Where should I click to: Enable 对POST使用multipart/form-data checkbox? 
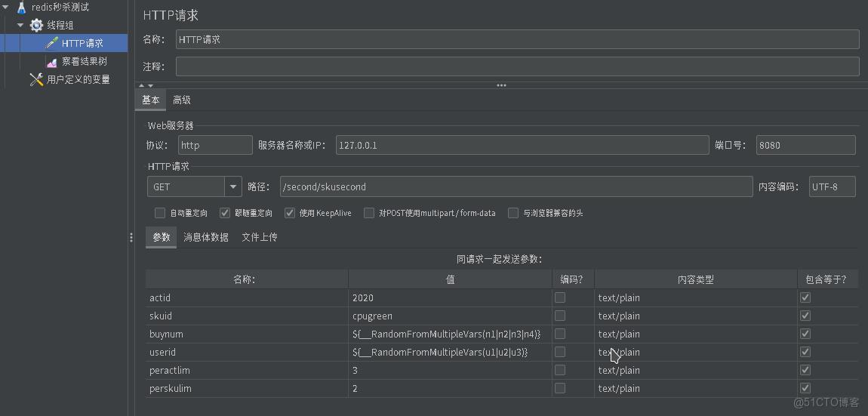(369, 213)
